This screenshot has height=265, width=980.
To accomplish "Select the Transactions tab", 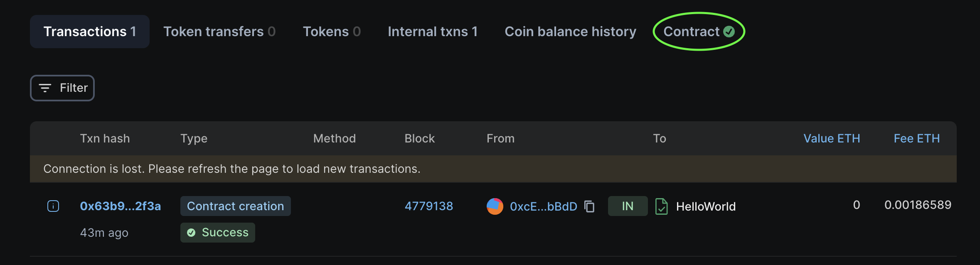I will click(90, 32).
